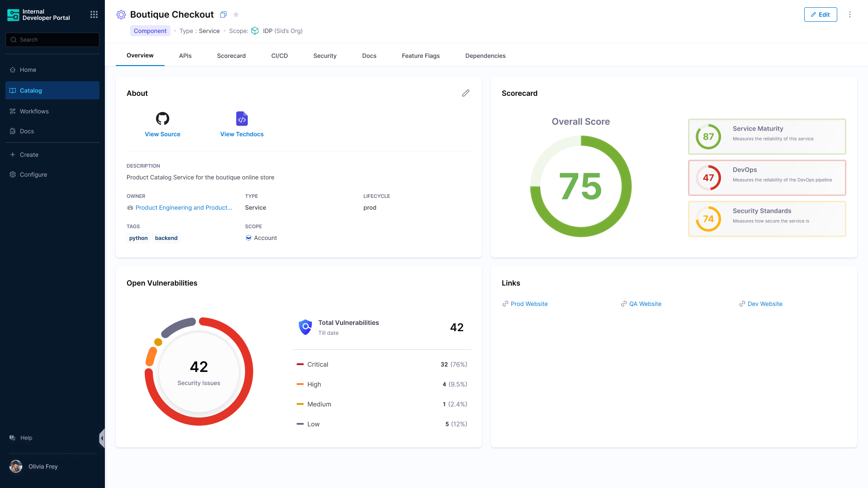Open the apps grid menu icon
Image resolution: width=868 pixels, height=488 pixels.
tap(94, 14)
